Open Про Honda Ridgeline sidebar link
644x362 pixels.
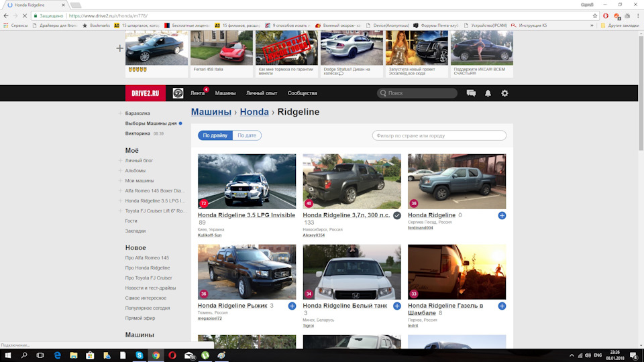pos(148,268)
